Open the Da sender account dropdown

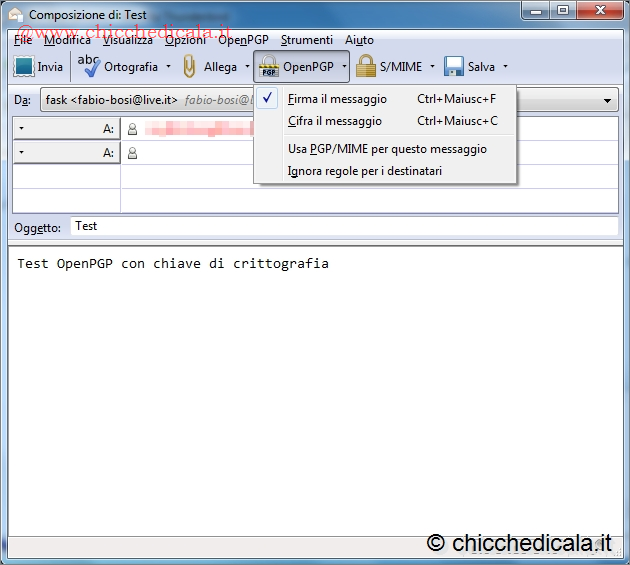608,101
